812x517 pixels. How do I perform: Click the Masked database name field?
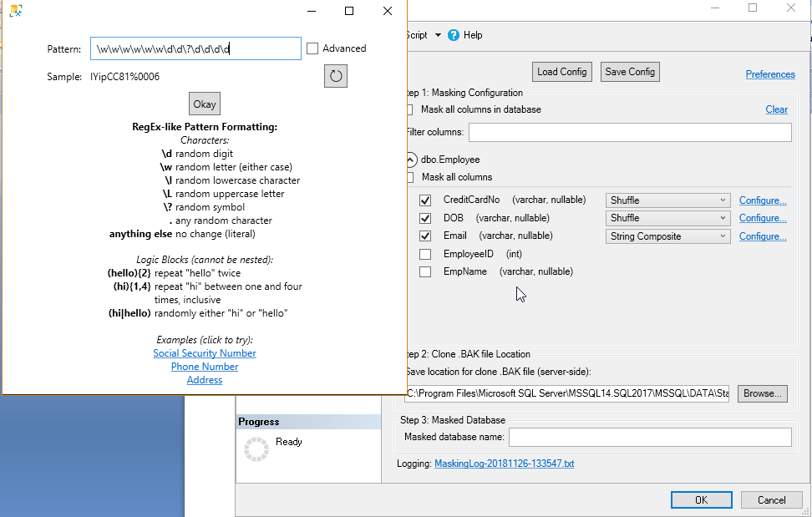(650, 437)
